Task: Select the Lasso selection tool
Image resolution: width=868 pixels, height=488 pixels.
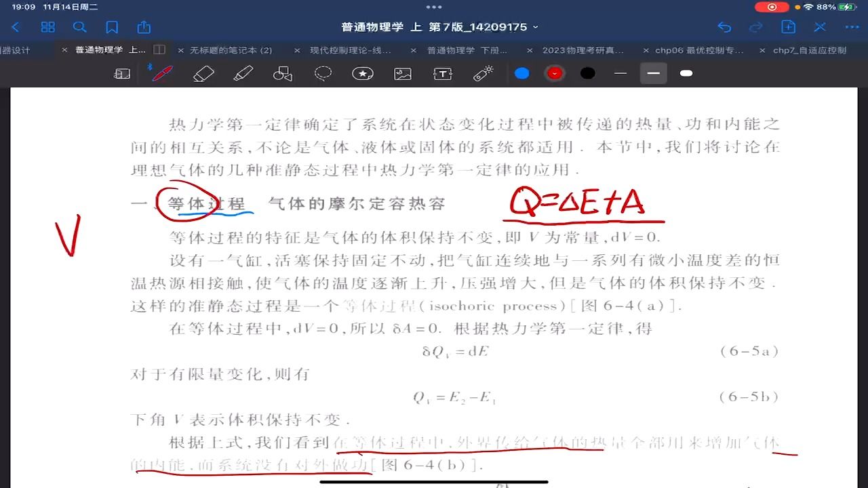Action: coord(323,73)
